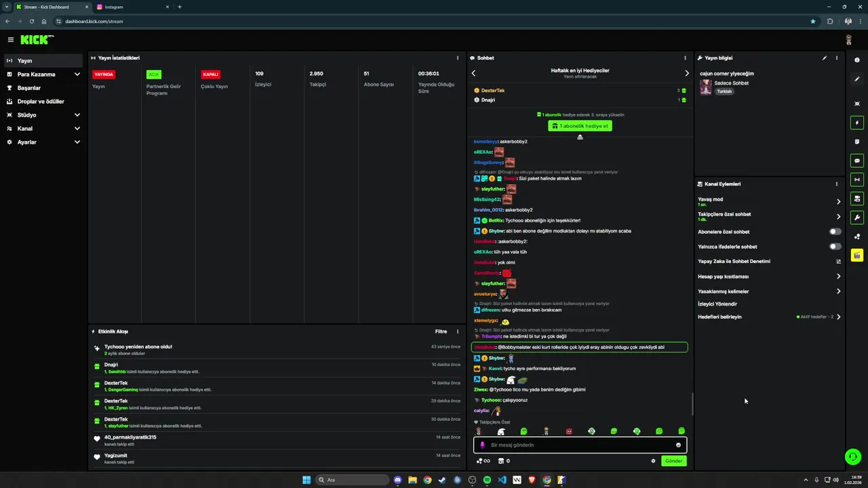This screenshot has height=488, width=868.
Task: Click the taskbar search box Ara
Action: click(351, 480)
